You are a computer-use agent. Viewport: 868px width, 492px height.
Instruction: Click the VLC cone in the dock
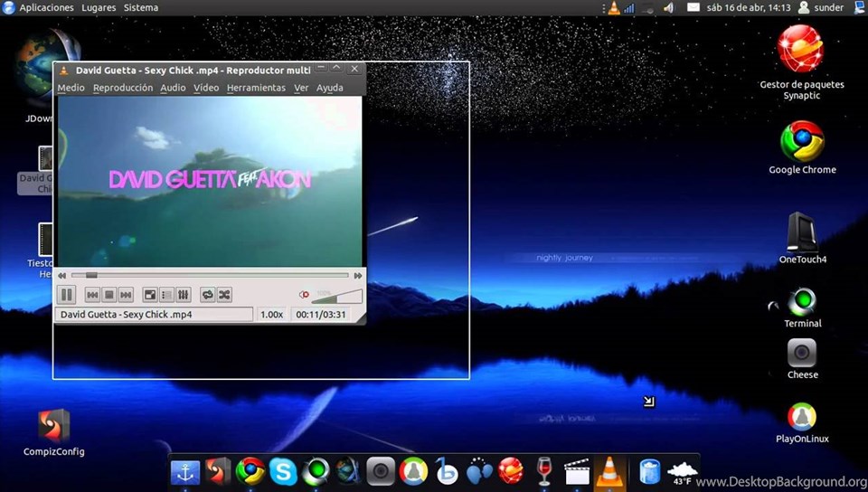click(609, 472)
